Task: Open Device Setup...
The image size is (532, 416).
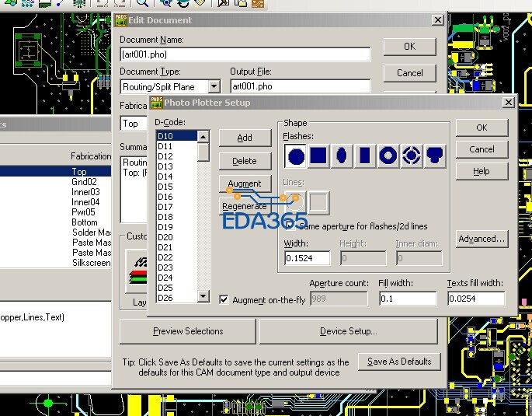Action: click(349, 331)
